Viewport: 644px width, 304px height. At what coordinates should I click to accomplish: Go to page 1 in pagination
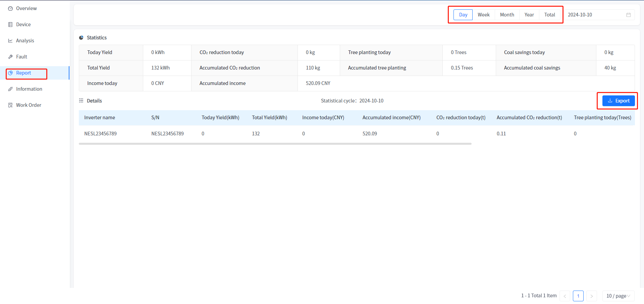tap(578, 296)
